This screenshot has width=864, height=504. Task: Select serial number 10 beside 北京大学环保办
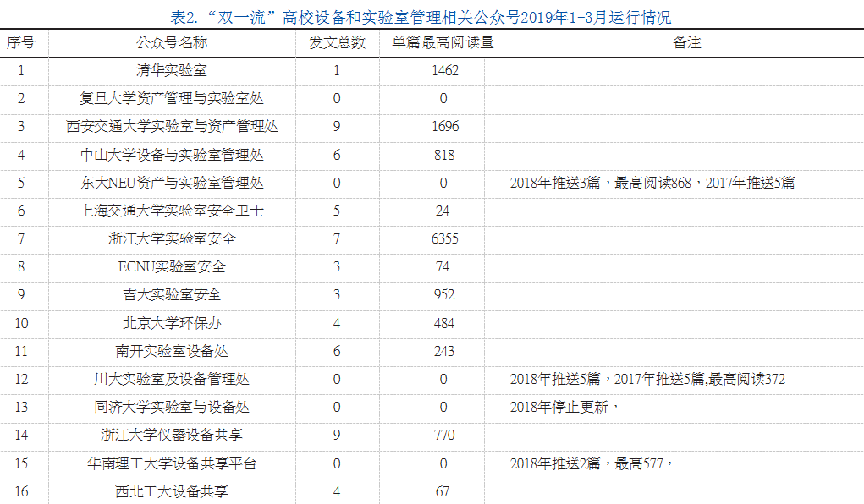(21, 323)
